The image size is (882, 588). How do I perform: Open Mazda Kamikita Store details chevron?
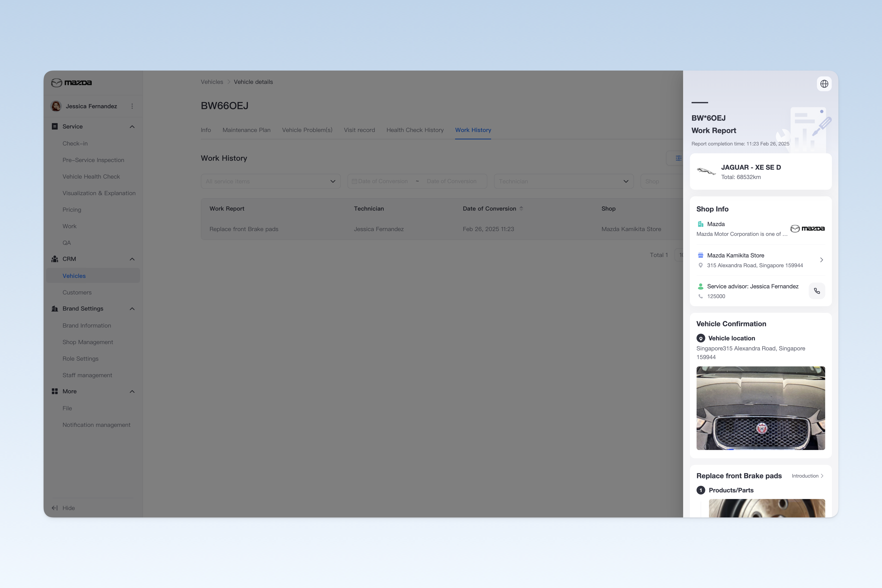click(821, 260)
